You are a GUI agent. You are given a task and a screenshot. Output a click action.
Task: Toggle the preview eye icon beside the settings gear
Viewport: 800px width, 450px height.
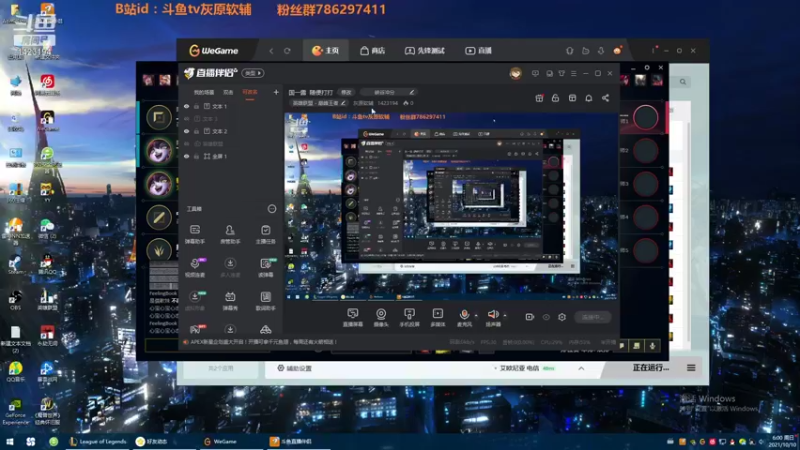[546, 317]
